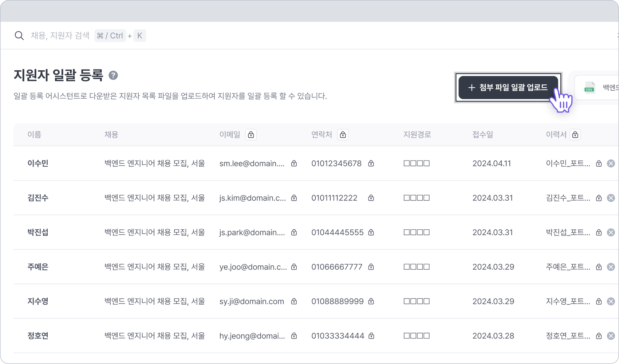Click lock icon in 이메일 column header
This screenshot has height=364, width=619.
click(x=251, y=135)
